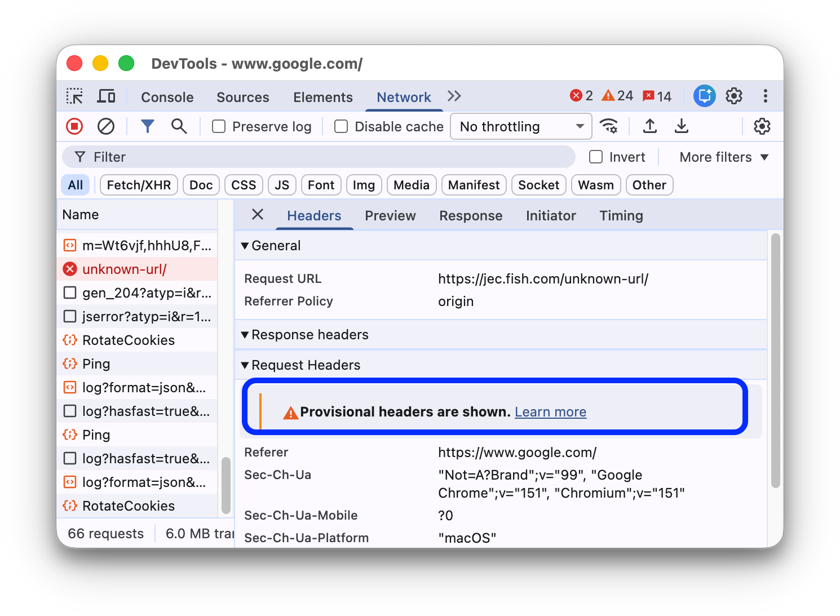Click the Name column header
Viewport: 840px width, 616px height.
click(x=137, y=215)
